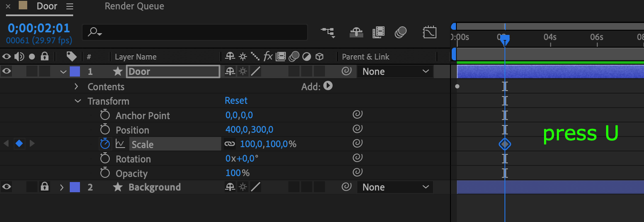Screen dimensions: 644x222
Task: Open the Door layer parent dropdown
Action: click(396, 71)
